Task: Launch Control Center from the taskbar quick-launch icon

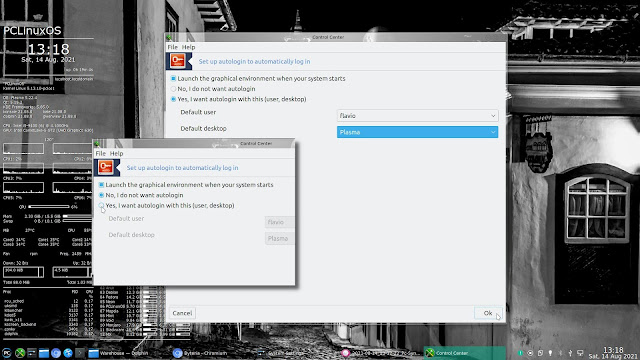Action: [20, 353]
